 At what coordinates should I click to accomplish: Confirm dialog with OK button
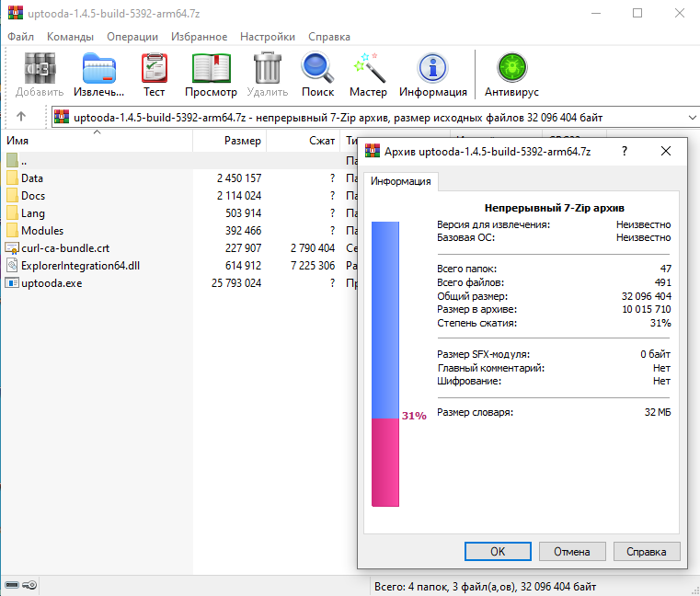498,551
